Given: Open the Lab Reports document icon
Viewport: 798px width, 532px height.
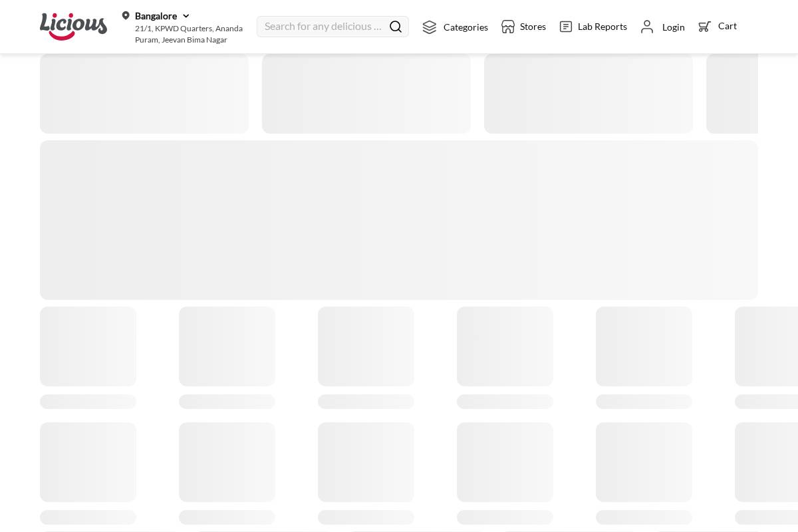Looking at the screenshot, I should [565, 27].
